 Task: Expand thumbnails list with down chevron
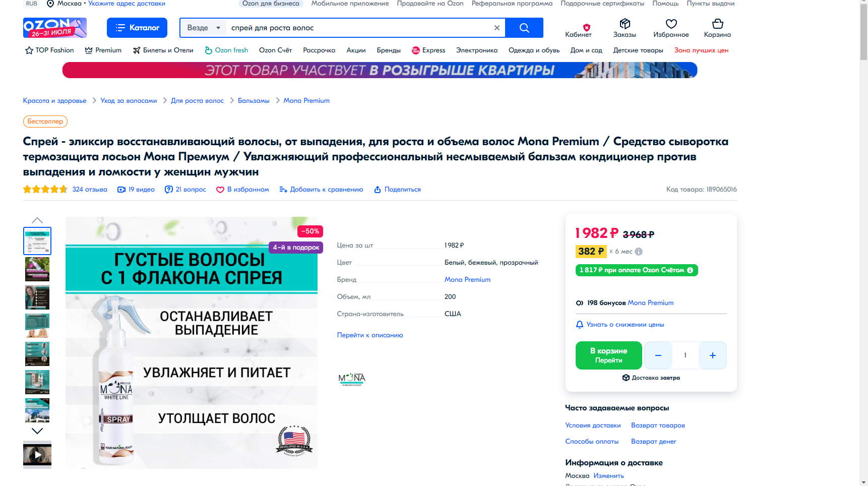pos(37,431)
